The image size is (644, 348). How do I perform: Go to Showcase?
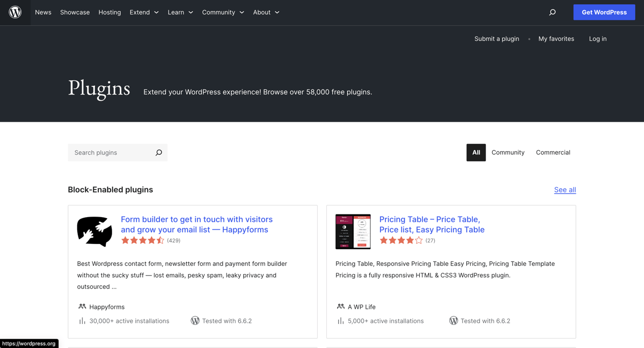click(75, 12)
